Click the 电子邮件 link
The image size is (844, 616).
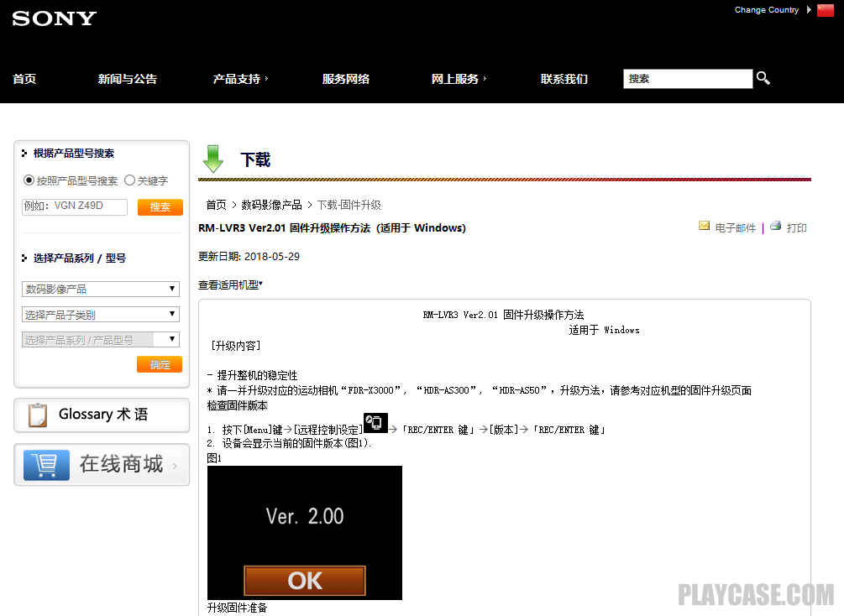736,227
